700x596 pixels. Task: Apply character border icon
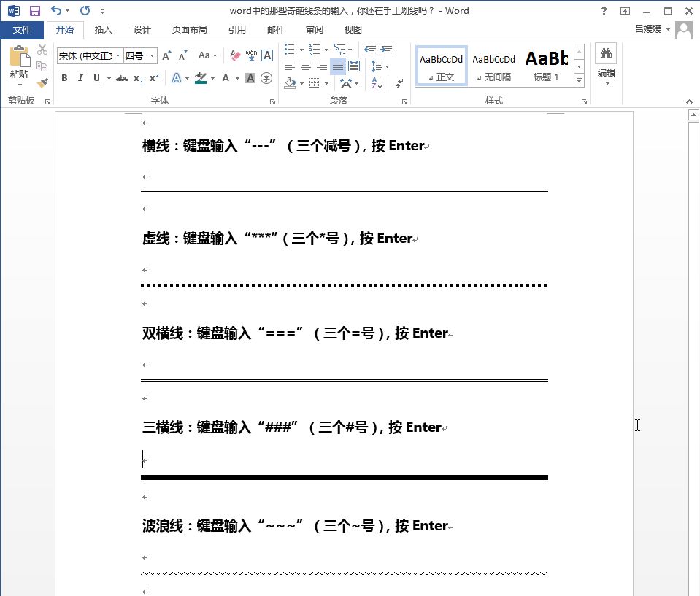[x=267, y=55]
